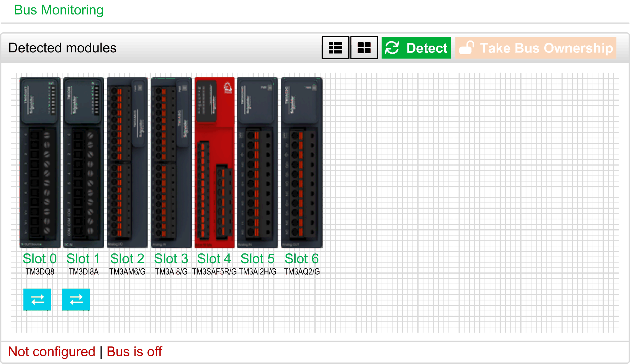Click the Not configured status text

tap(52, 352)
